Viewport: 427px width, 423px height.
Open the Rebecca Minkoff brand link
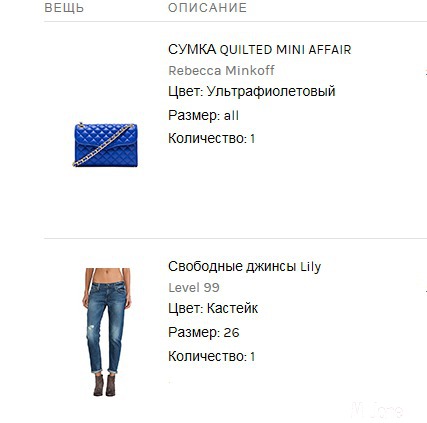(221, 71)
